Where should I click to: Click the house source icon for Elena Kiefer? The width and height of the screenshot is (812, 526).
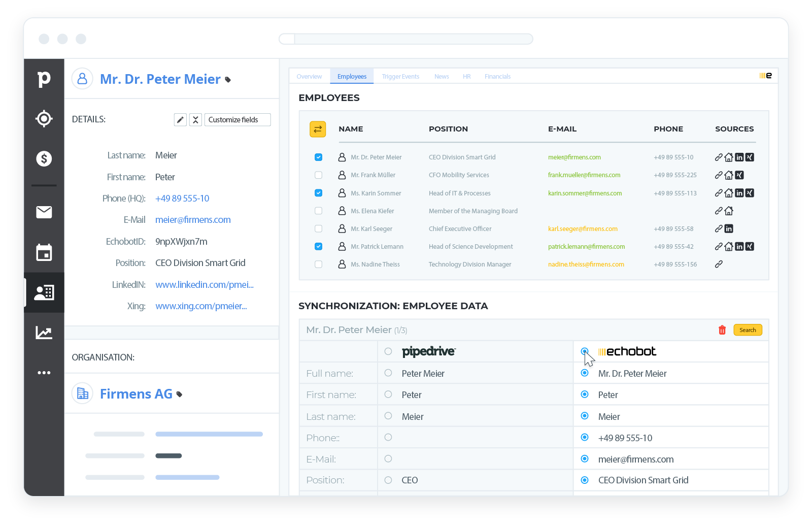click(729, 211)
